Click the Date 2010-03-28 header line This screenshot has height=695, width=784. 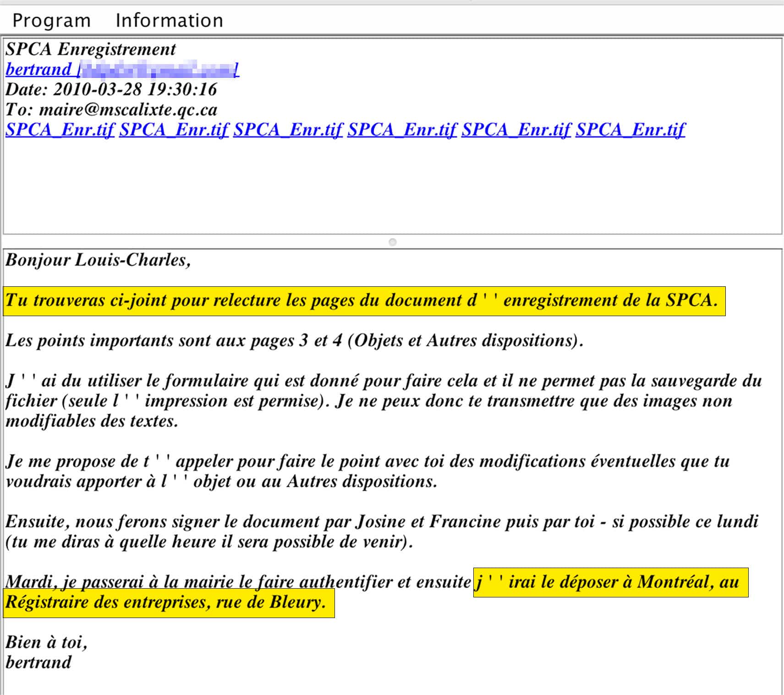[111, 89]
